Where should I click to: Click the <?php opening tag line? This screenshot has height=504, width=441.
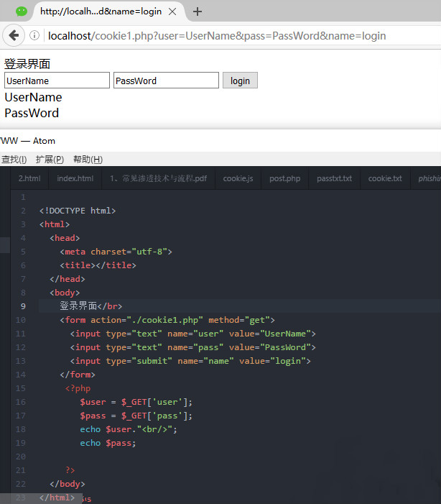pyautogui.click(x=78, y=388)
